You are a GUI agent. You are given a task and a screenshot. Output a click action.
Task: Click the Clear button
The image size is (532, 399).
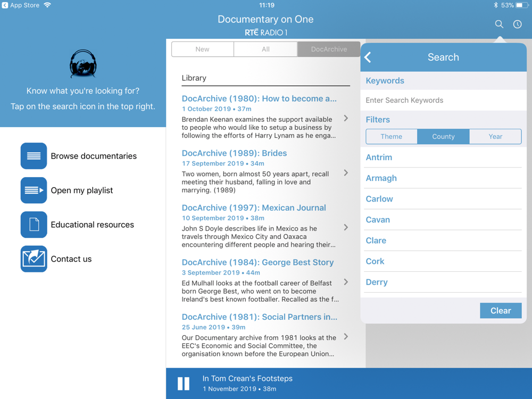point(501,311)
